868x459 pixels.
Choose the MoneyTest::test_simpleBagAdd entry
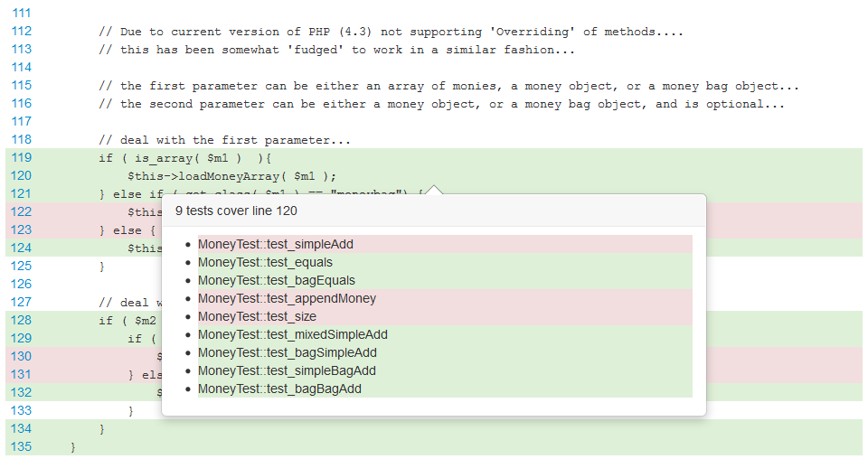click(287, 370)
